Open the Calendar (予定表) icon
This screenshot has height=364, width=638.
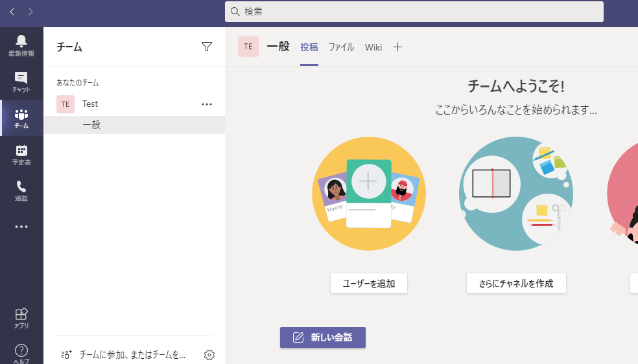click(21, 154)
